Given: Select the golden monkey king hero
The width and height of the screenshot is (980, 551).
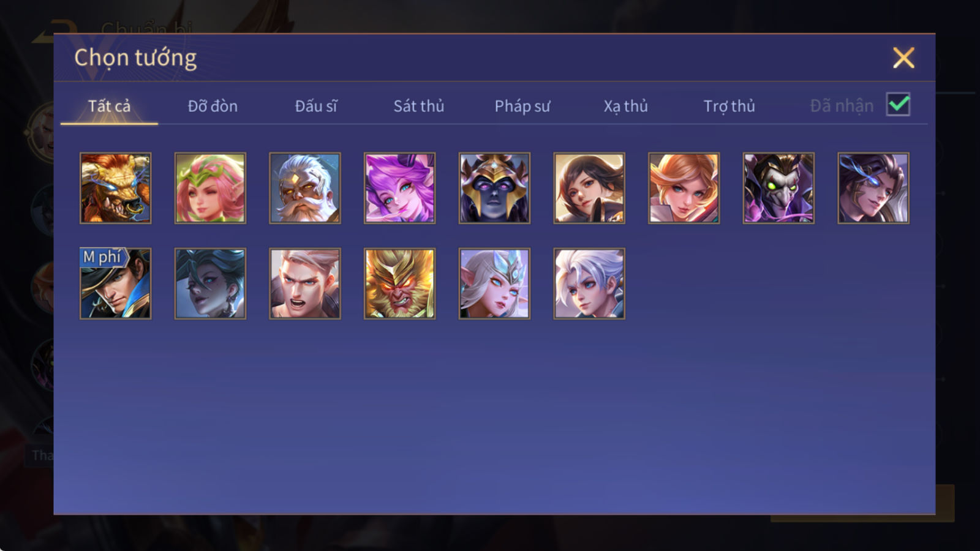Looking at the screenshot, I should [x=399, y=283].
